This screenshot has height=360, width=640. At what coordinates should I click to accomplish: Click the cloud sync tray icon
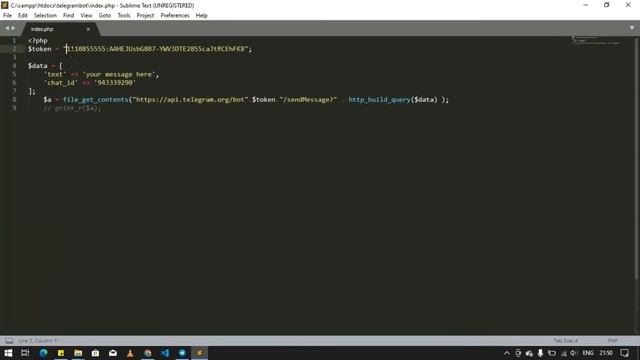529,353
